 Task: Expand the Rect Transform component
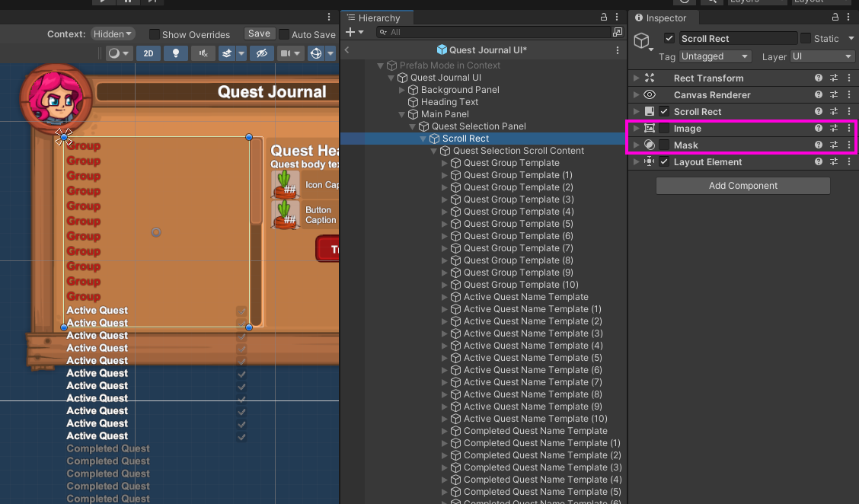click(x=636, y=78)
